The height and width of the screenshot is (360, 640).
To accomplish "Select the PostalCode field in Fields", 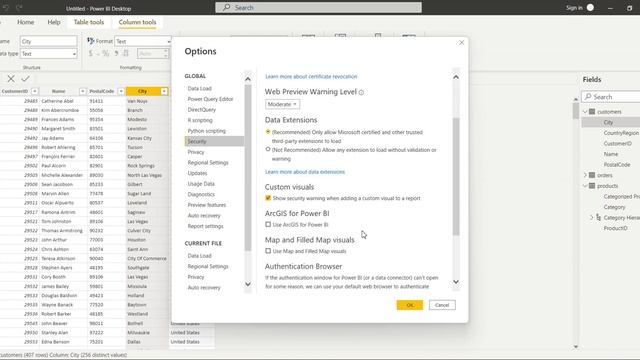I will (617, 164).
